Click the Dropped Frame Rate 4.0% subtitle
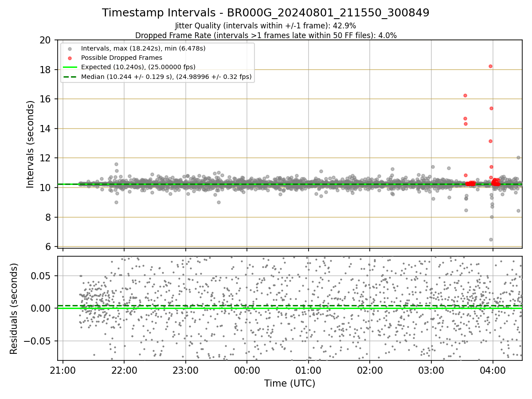The width and height of the screenshot is (532, 399). [x=266, y=35]
